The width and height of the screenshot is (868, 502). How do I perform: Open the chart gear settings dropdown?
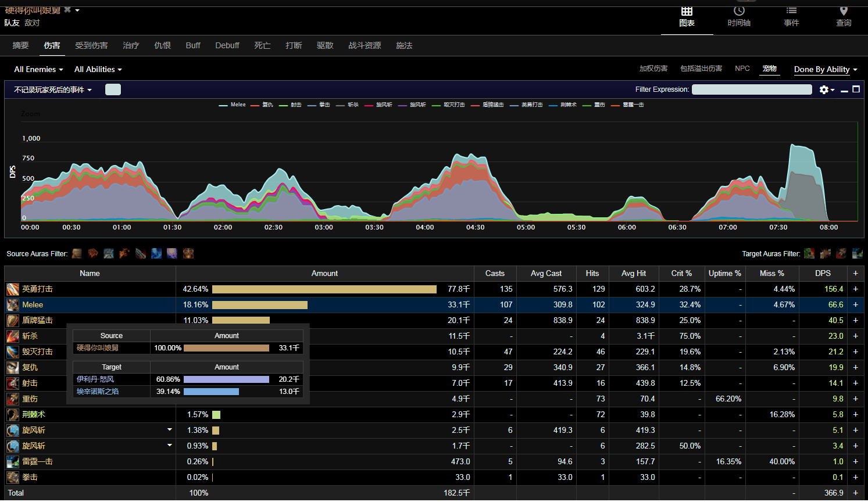pos(827,89)
